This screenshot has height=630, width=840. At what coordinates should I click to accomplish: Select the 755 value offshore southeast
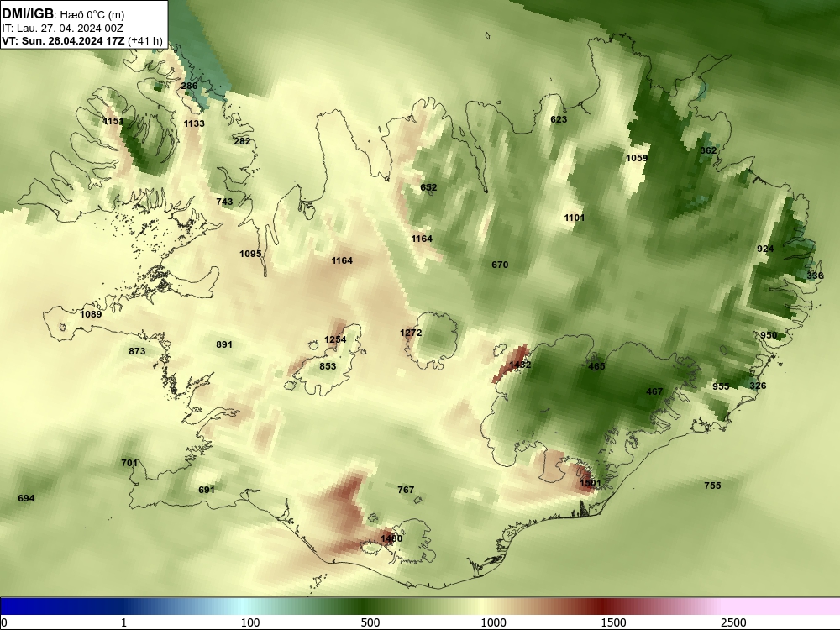tap(712, 486)
